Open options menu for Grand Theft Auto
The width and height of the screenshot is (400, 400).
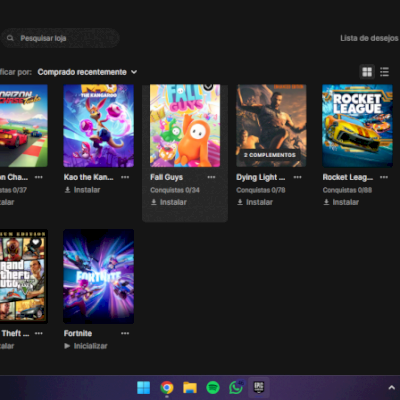pyautogui.click(x=39, y=333)
